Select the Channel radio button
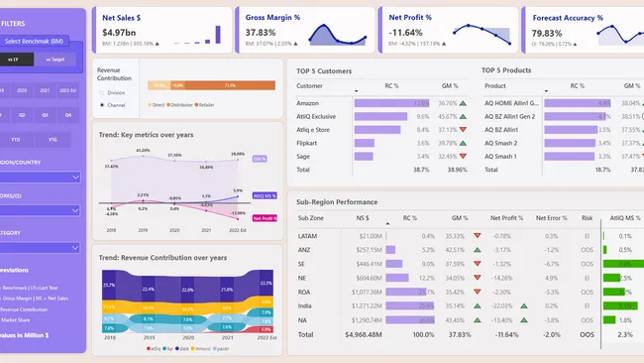 tap(102, 105)
